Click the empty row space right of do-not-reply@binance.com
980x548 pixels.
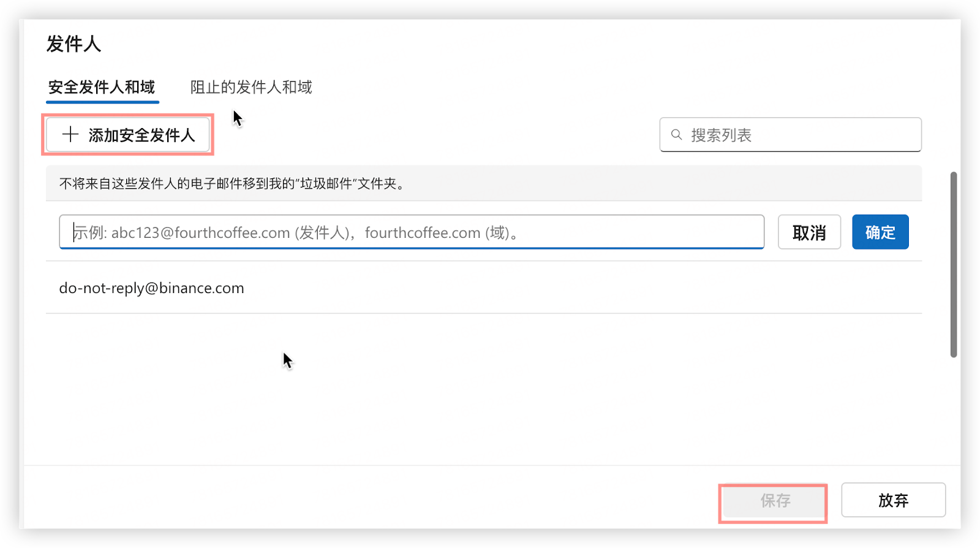[582, 288]
